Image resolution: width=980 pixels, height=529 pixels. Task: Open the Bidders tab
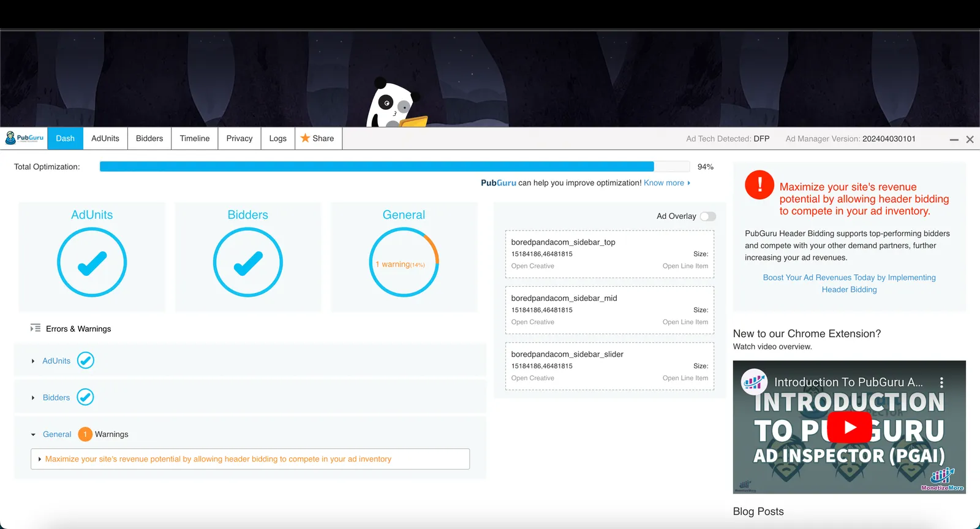[149, 139]
